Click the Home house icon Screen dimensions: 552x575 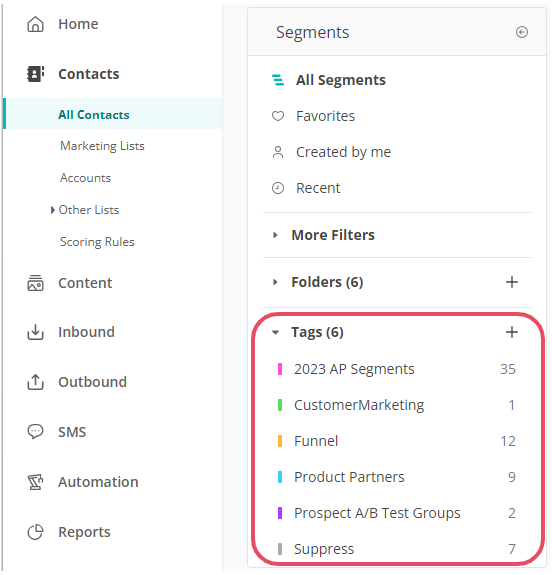pos(35,24)
